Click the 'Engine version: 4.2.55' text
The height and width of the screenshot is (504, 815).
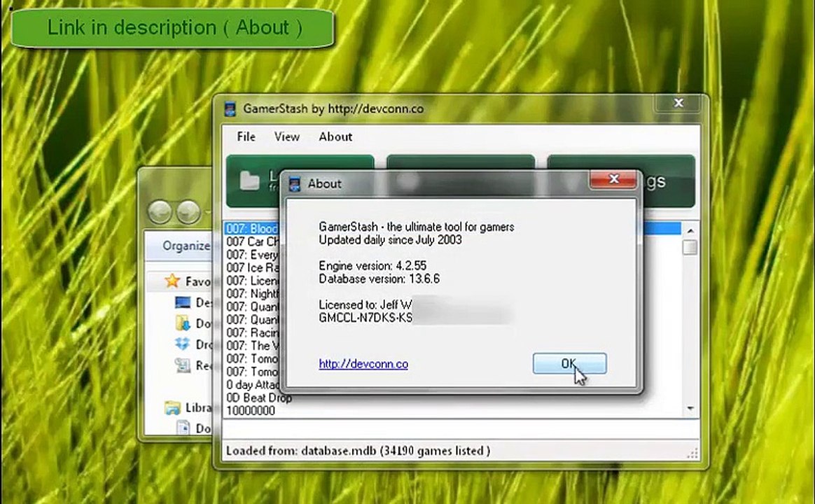point(372,265)
